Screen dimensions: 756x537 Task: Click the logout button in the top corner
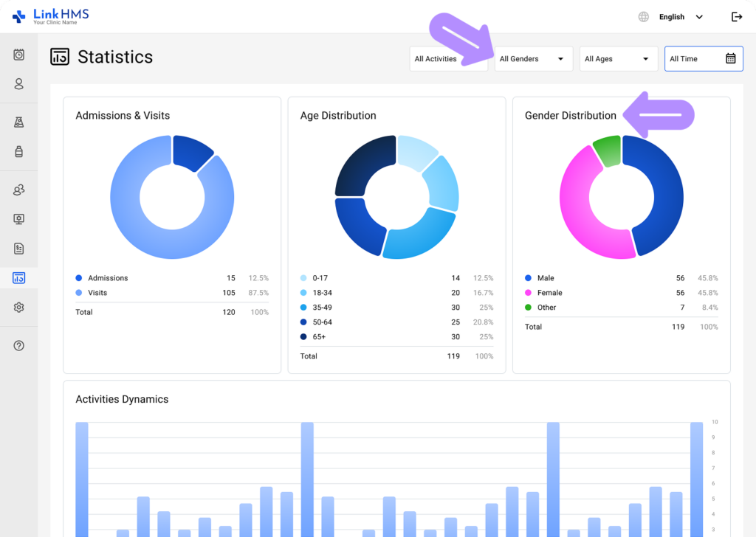[x=736, y=16]
